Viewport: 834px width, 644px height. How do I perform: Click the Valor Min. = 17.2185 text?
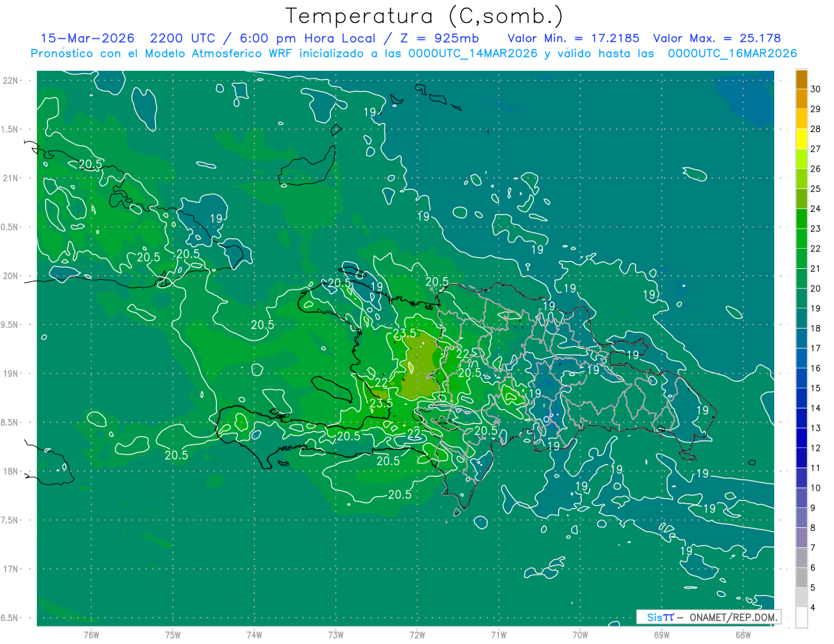(x=573, y=38)
